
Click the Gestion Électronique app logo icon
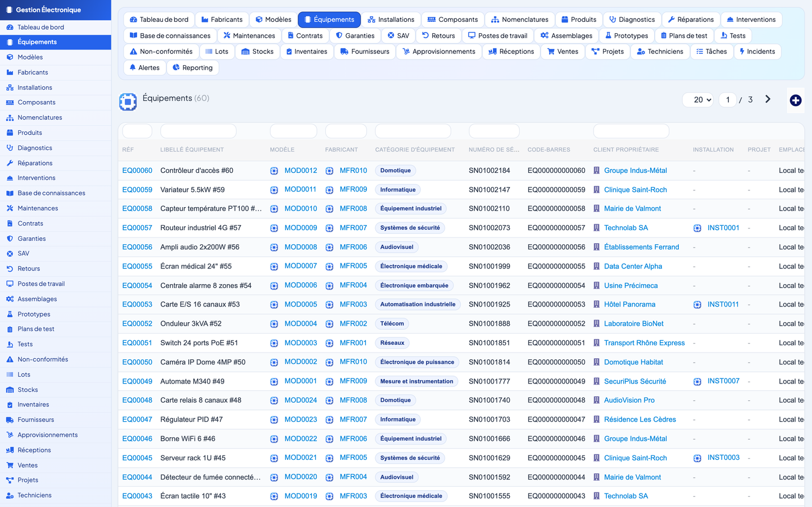coord(9,10)
